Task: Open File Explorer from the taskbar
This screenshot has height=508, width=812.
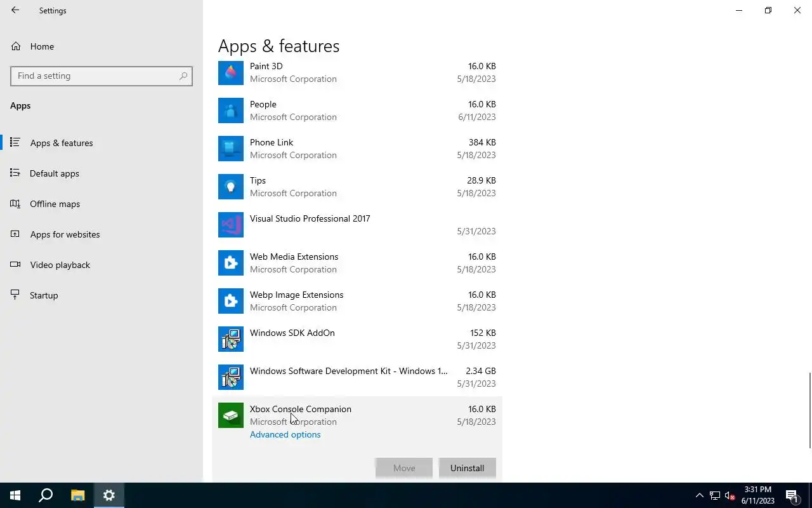Action: [77, 495]
